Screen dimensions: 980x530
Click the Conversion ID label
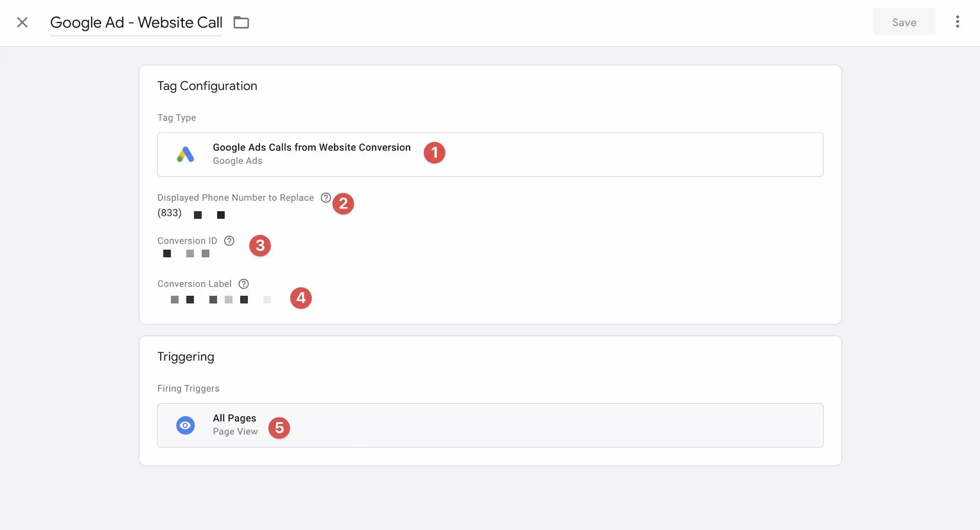(x=187, y=241)
